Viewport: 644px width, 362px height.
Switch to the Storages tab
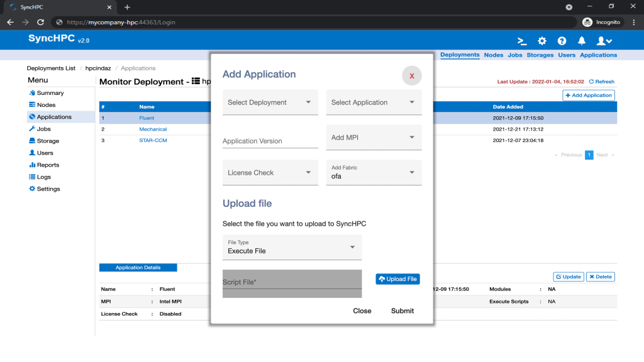coord(540,55)
